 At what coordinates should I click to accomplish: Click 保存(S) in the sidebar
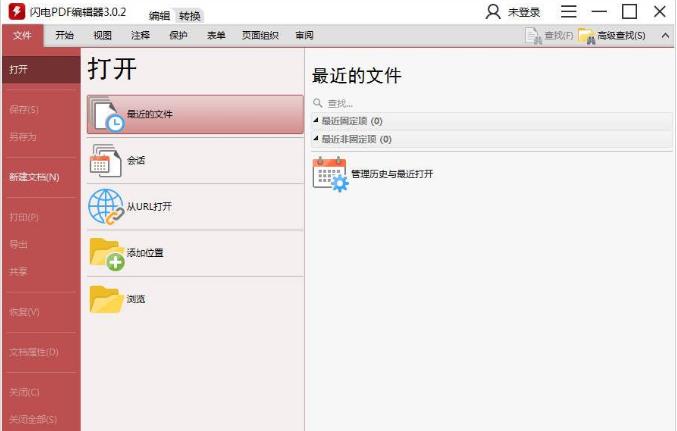24,110
